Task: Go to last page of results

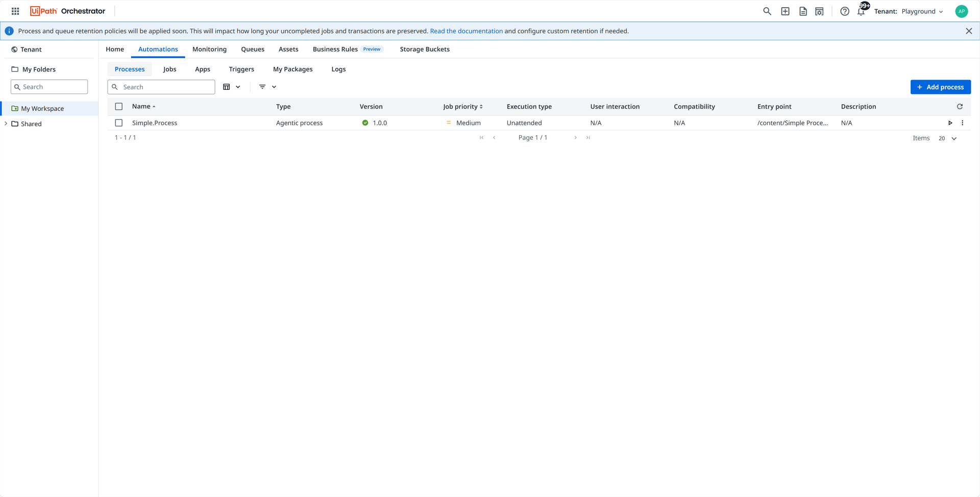Action: pyautogui.click(x=588, y=138)
